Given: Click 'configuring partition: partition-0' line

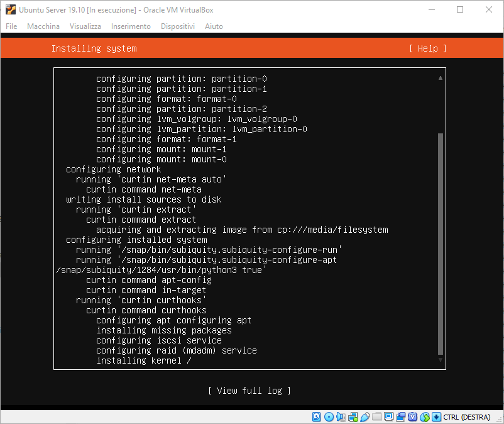Looking at the screenshot, I should coord(182,79).
